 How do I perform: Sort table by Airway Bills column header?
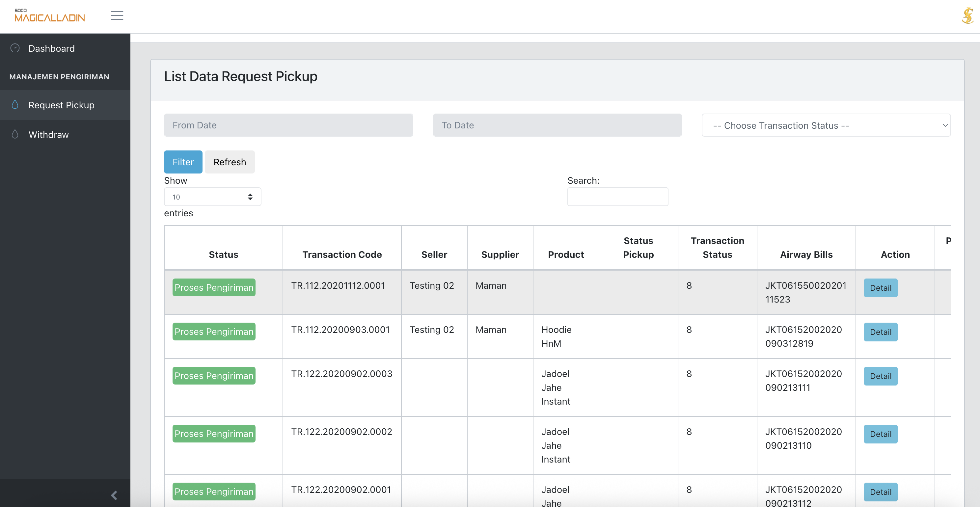[x=806, y=254]
